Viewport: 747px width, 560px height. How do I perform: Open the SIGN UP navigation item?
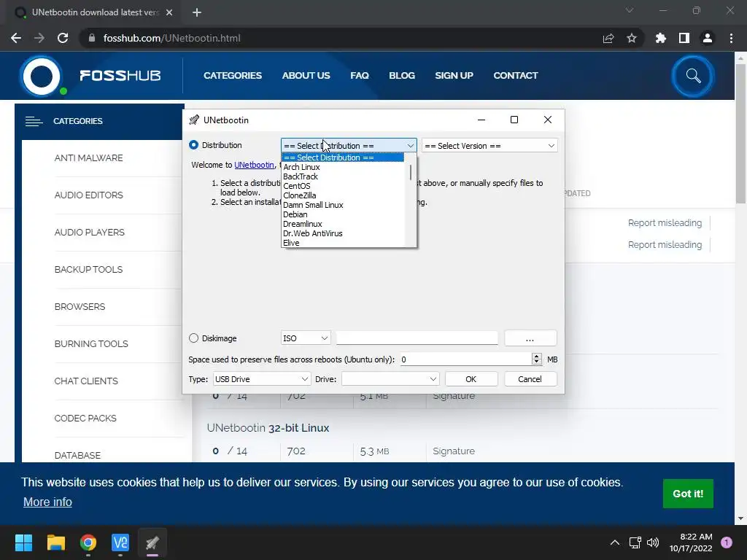[454, 76]
